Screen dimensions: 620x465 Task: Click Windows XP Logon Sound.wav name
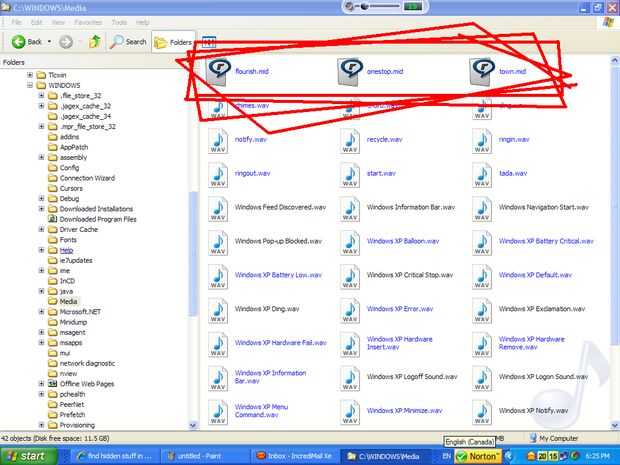543,377
